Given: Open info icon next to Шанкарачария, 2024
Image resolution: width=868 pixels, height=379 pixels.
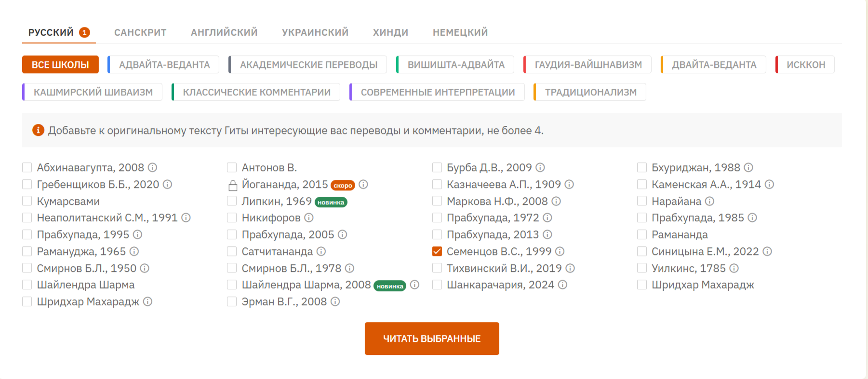Looking at the screenshot, I should pos(562,284).
